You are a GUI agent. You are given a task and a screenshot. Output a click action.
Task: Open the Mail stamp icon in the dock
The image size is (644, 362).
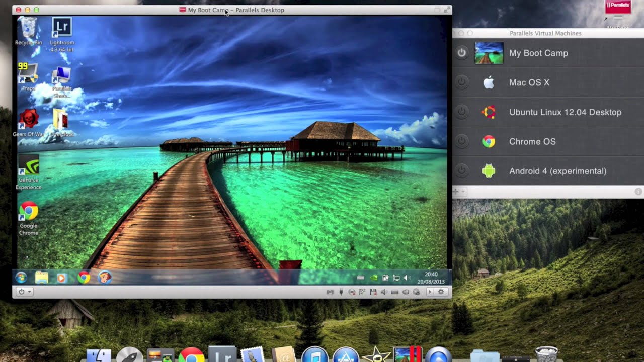pyautogui.click(x=253, y=354)
